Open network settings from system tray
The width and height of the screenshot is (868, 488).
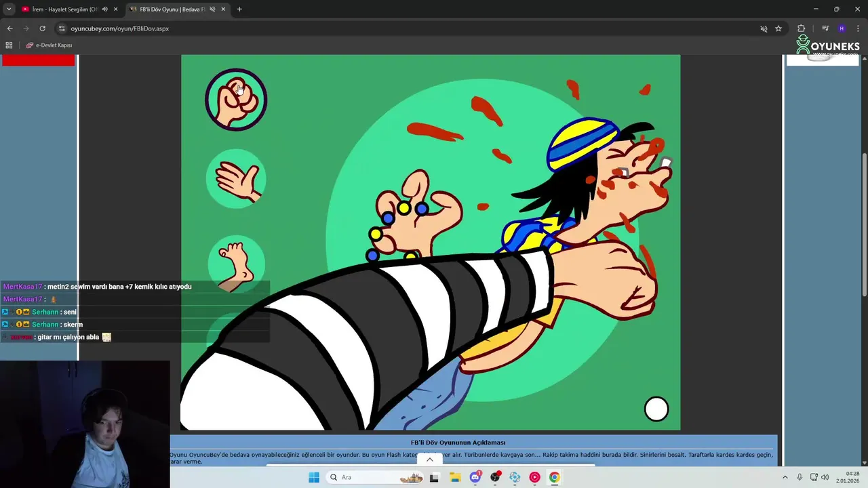pyautogui.click(x=814, y=477)
